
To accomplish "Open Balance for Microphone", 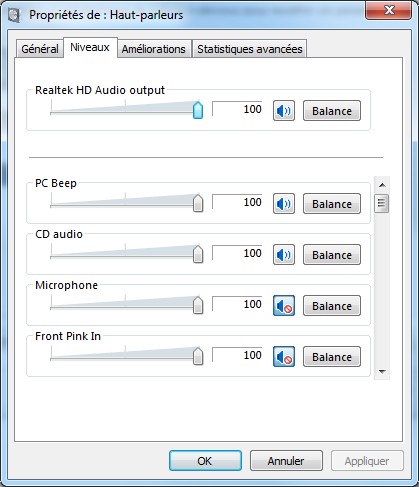I will [332, 306].
